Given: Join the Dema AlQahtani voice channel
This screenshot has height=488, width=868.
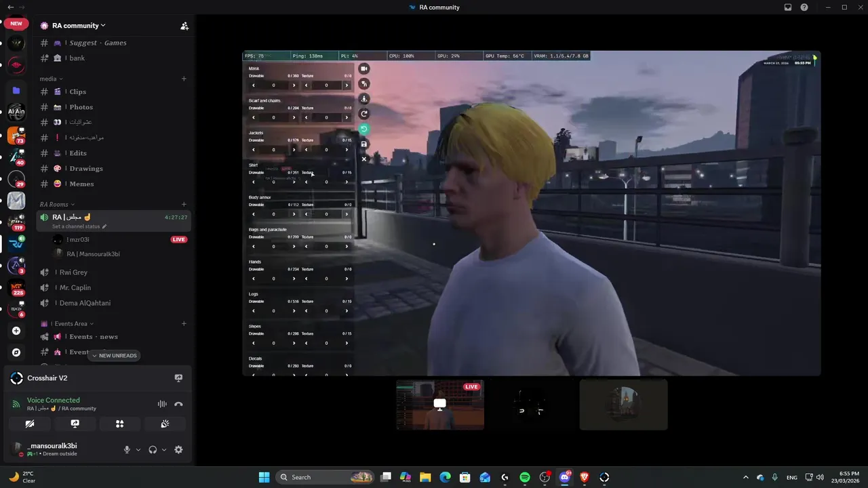Looking at the screenshot, I should pyautogui.click(x=113, y=303).
